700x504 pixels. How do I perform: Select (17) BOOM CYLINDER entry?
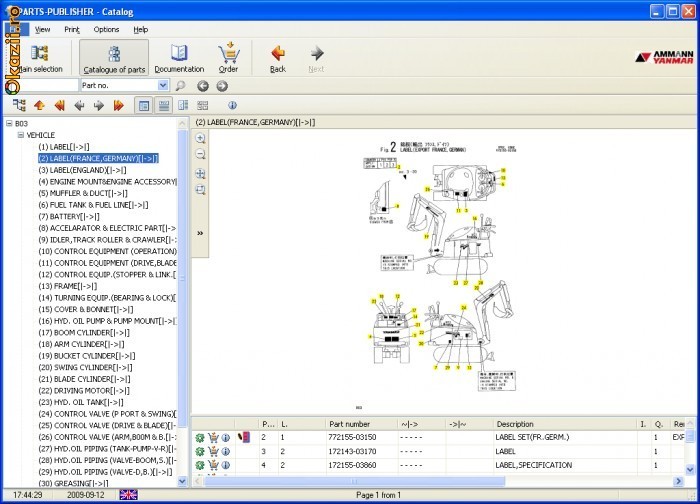(84, 333)
